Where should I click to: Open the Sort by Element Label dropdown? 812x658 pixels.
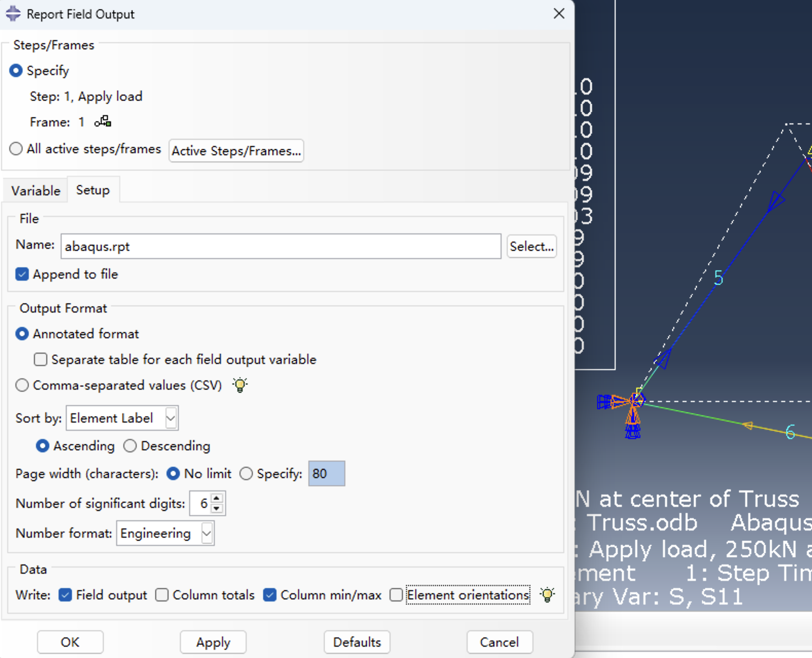point(171,418)
